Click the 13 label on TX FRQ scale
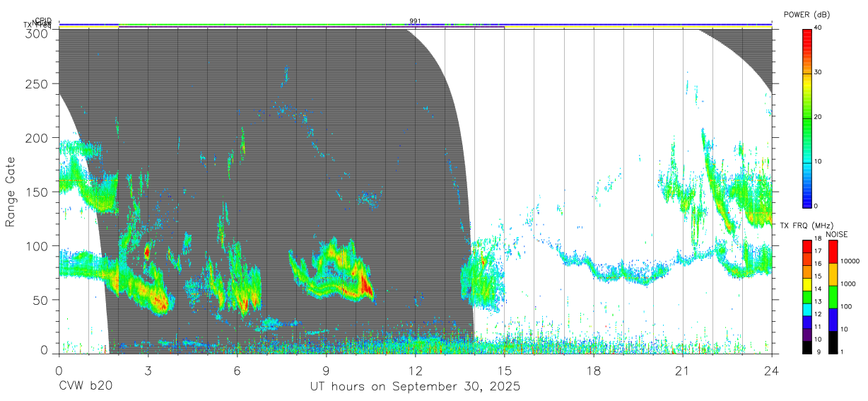Viewport: 868px width, 401px height. tap(818, 302)
